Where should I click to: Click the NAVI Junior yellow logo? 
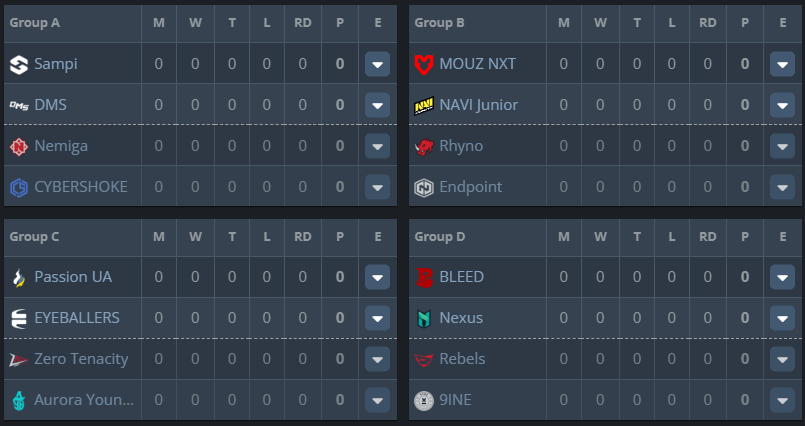tap(424, 105)
